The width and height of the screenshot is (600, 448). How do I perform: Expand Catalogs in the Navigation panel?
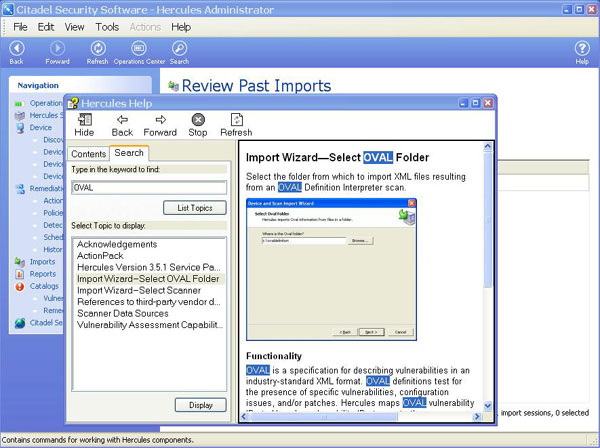pos(44,286)
